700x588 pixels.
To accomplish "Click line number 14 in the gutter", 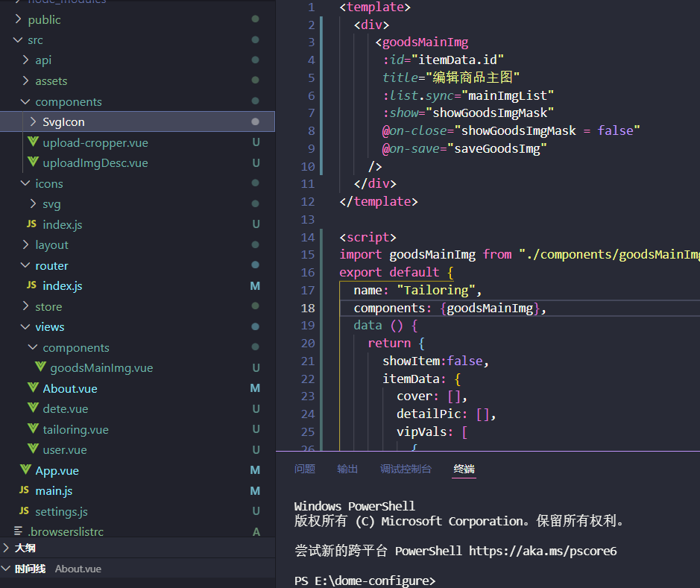I will 308,237.
